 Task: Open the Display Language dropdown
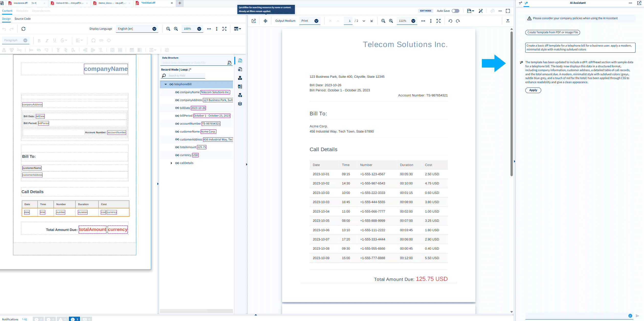coord(137,29)
